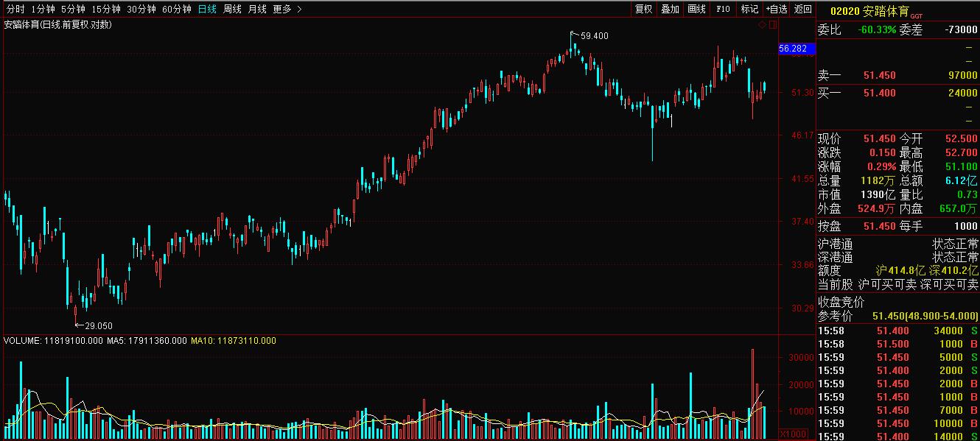
Task: Select the 5分钟 period tab
Action: pos(73,9)
